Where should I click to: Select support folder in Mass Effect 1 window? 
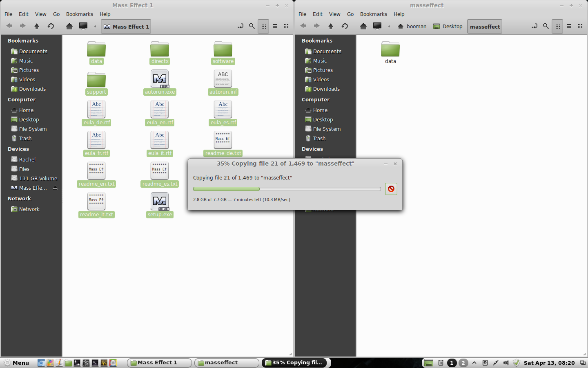[96, 83]
